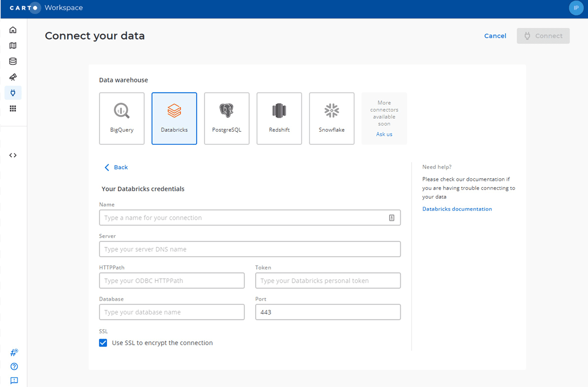
Task: Open the feedback icon at sidebar bottom
Action: tap(14, 380)
